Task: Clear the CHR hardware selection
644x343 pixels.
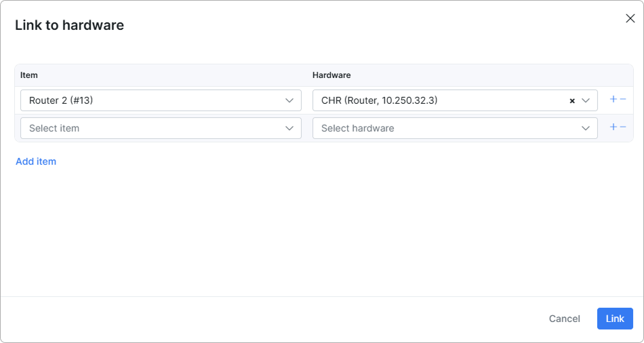Action: (x=572, y=100)
